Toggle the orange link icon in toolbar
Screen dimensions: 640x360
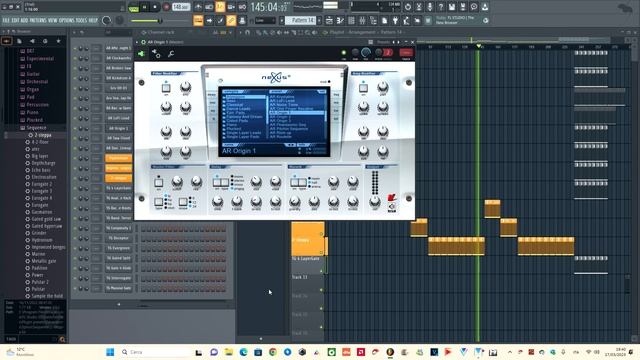231,20
